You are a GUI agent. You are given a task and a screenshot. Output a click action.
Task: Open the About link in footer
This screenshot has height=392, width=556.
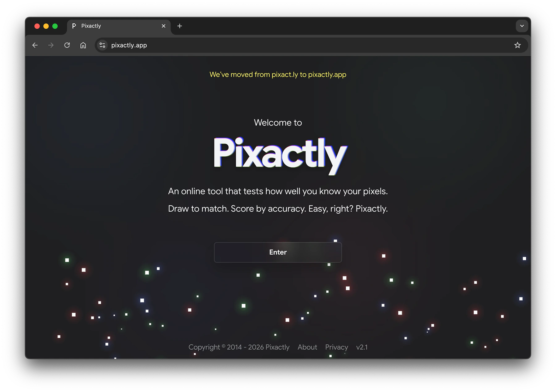pyautogui.click(x=307, y=347)
